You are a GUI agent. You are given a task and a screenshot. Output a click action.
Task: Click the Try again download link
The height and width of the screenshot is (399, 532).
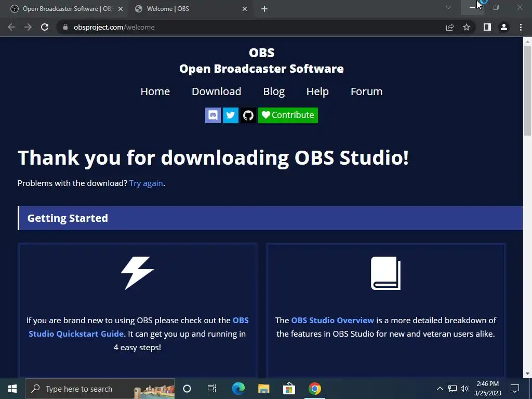146,183
